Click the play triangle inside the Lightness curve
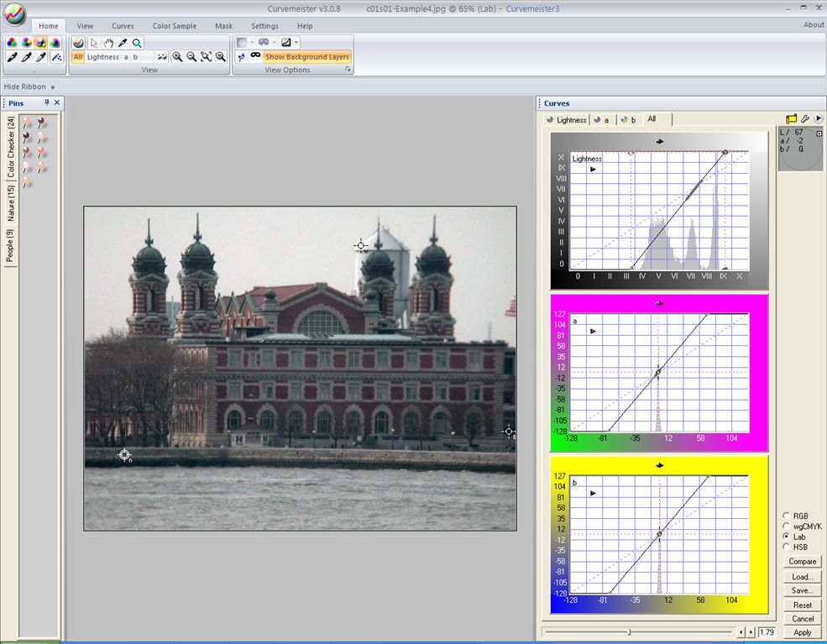Screen dimensions: 827x644 pos(593,170)
